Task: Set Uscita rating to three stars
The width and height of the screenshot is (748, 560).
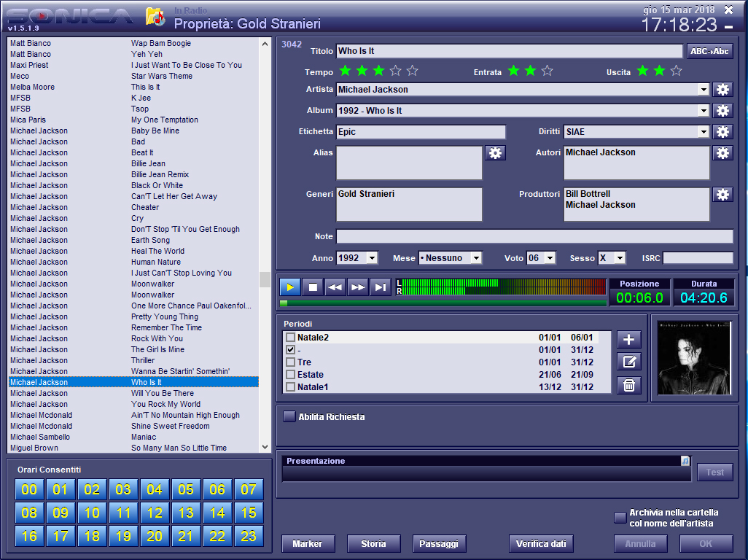Action: click(676, 71)
